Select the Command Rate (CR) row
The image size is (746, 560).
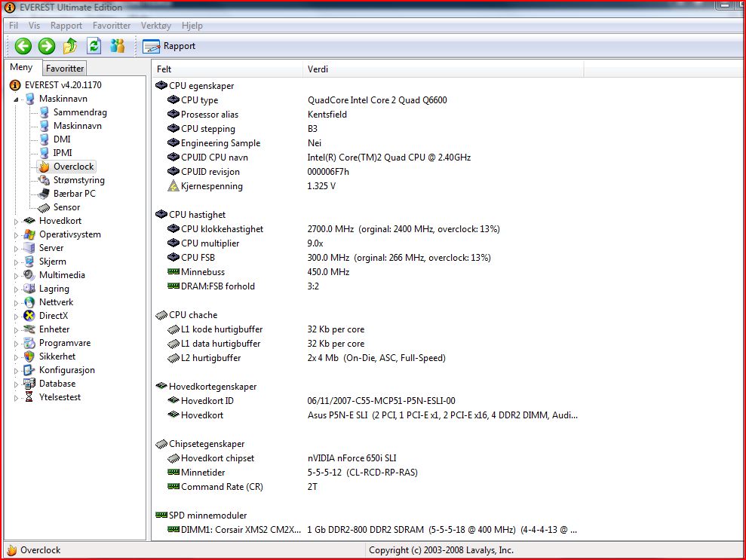pyautogui.click(x=367, y=487)
